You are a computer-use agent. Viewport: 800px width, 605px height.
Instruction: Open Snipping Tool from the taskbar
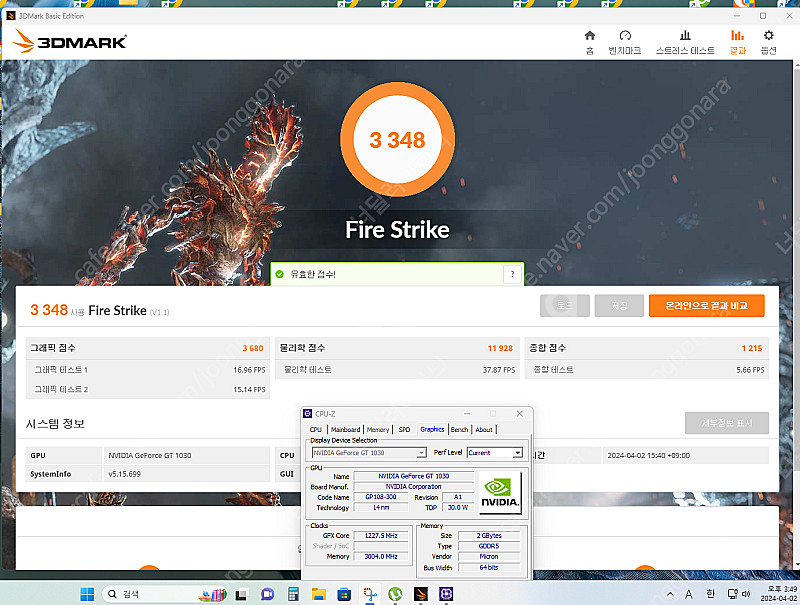(370, 594)
